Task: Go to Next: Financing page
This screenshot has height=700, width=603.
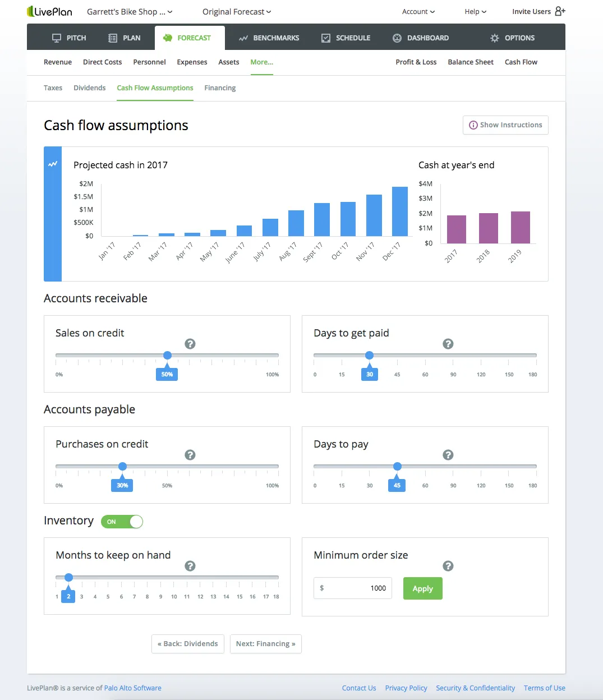Action: [x=265, y=644]
